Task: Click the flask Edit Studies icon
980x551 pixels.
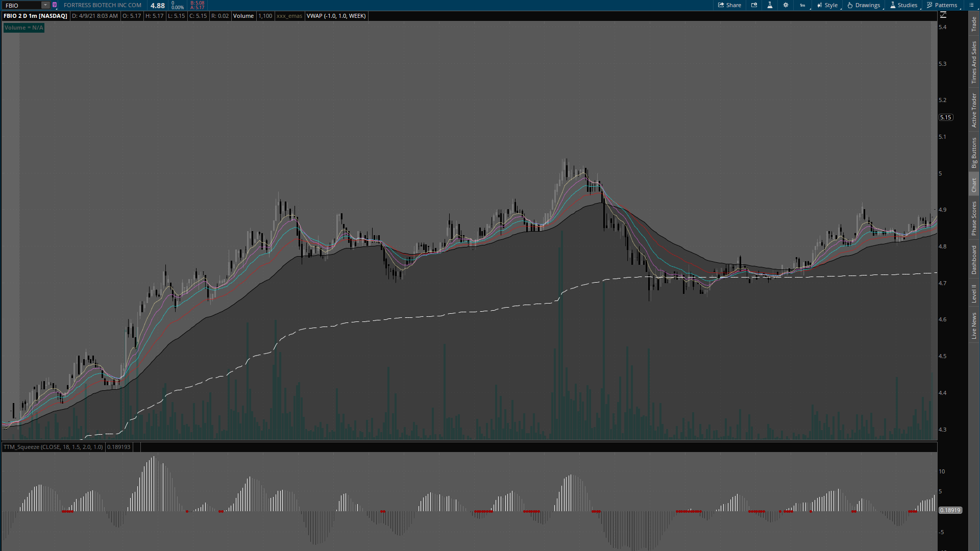Action: click(770, 5)
